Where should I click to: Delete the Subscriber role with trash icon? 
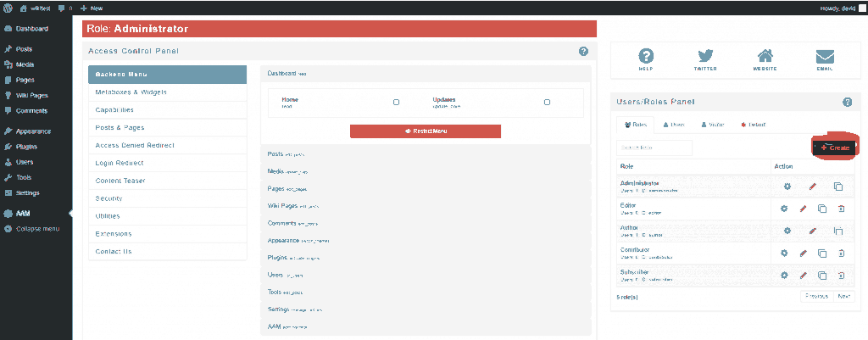(841, 275)
